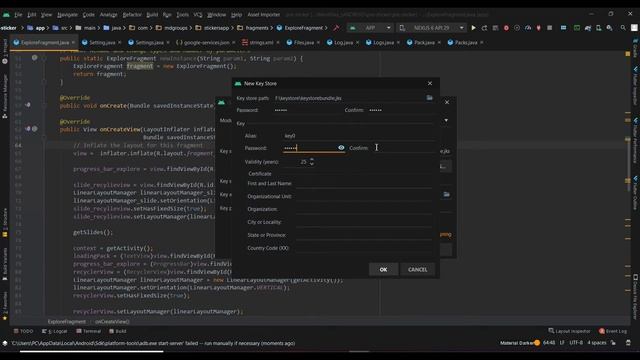The image size is (640, 360).
Task: Click the Organization input field
Action: click(x=364, y=209)
